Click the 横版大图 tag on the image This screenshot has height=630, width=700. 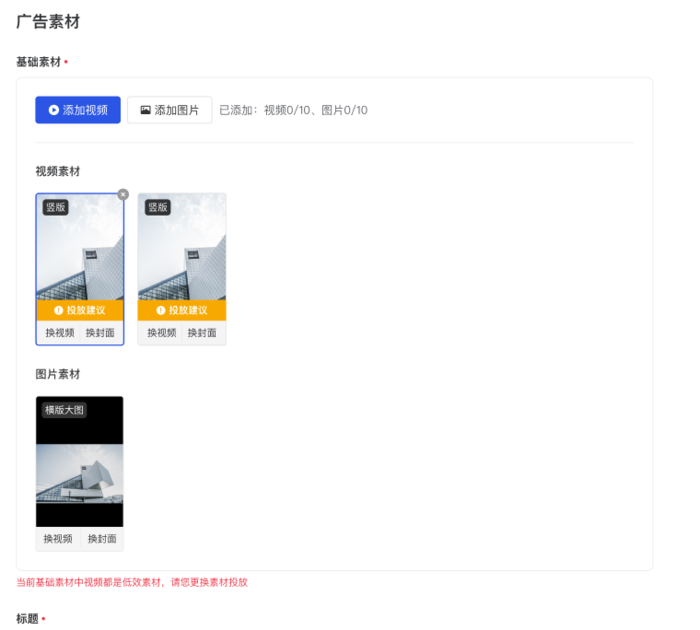coord(64,410)
